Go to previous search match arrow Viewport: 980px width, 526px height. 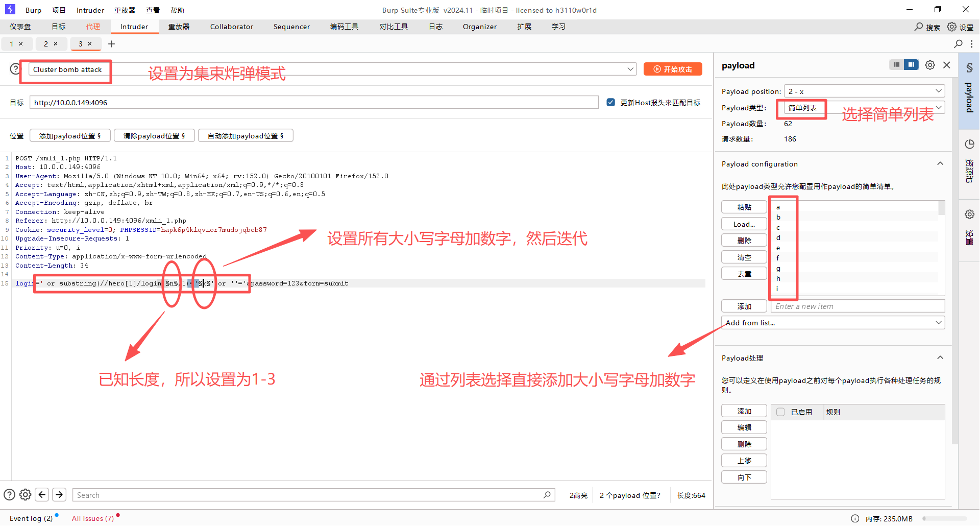[42, 494]
